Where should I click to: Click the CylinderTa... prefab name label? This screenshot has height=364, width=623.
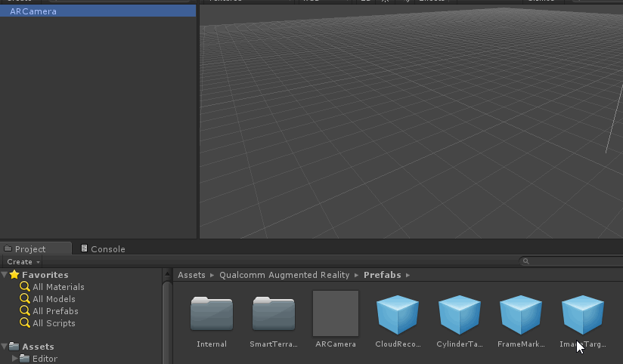(x=459, y=344)
